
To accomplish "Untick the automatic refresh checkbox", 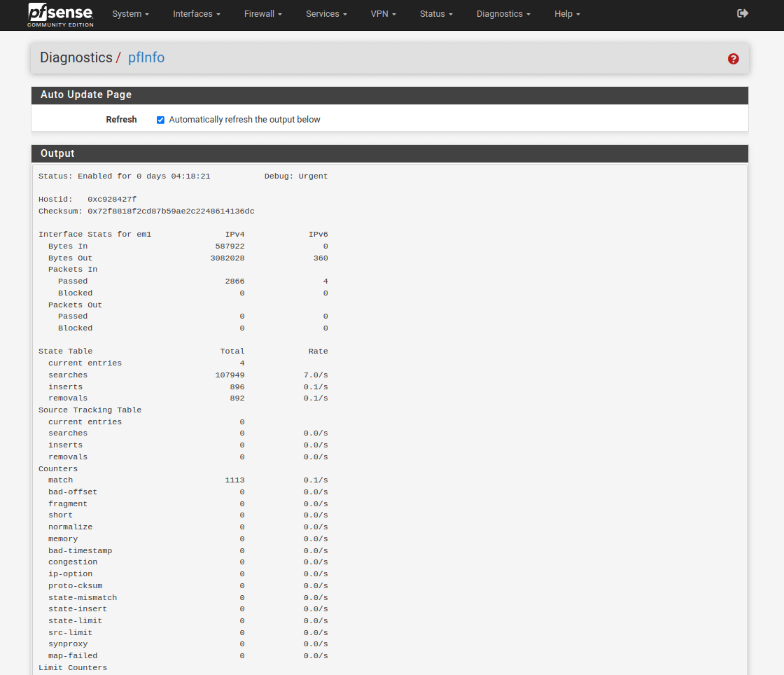I will (x=160, y=120).
